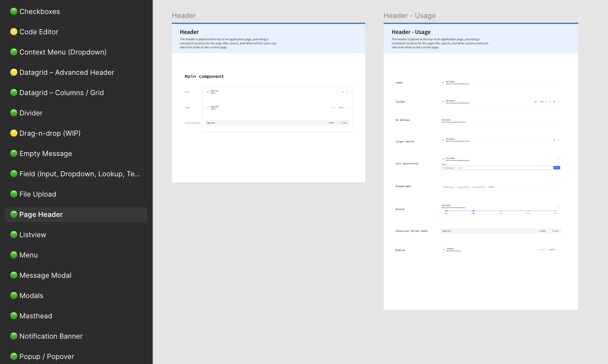The width and height of the screenshot is (608, 364).
Task: Select the Popup / Popover page
Action: pos(76,356)
